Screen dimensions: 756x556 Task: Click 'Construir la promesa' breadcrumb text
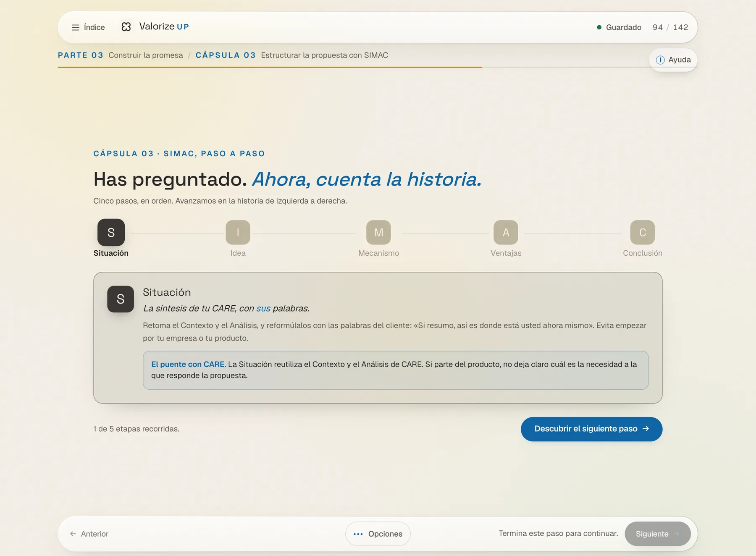click(146, 55)
